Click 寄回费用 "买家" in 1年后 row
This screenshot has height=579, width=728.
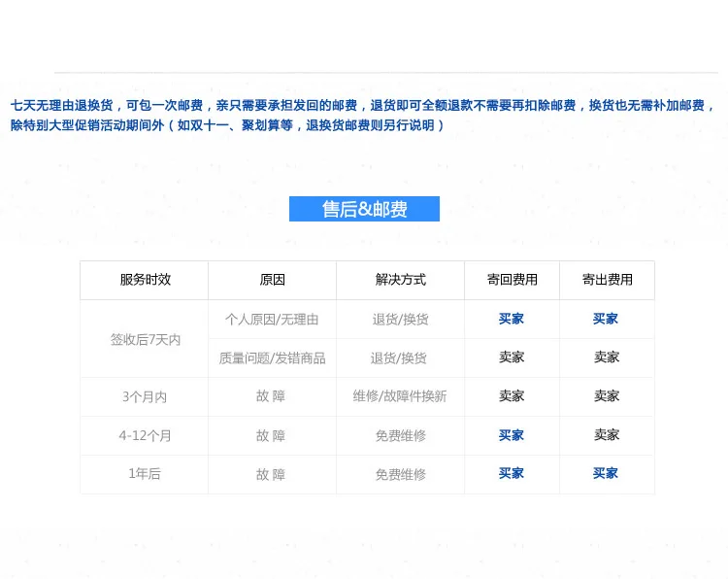[512, 473]
